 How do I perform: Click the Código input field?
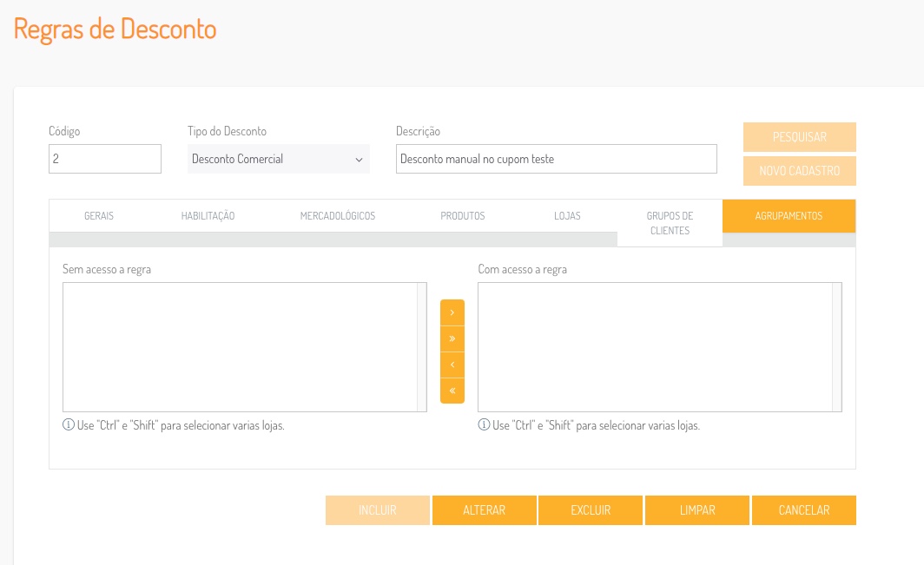point(105,159)
